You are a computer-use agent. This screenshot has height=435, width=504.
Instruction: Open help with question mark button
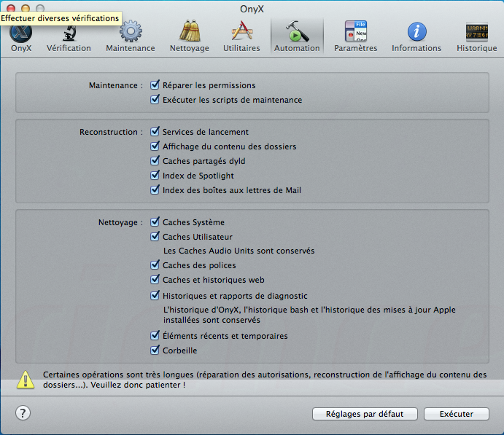[x=23, y=413]
